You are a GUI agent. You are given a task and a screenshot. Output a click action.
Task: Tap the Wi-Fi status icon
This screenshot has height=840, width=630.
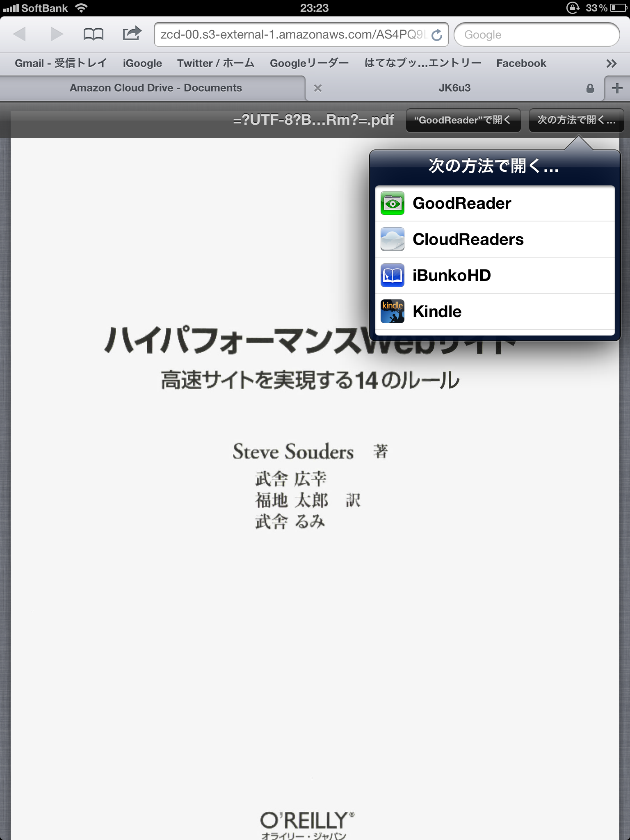pos(82,8)
